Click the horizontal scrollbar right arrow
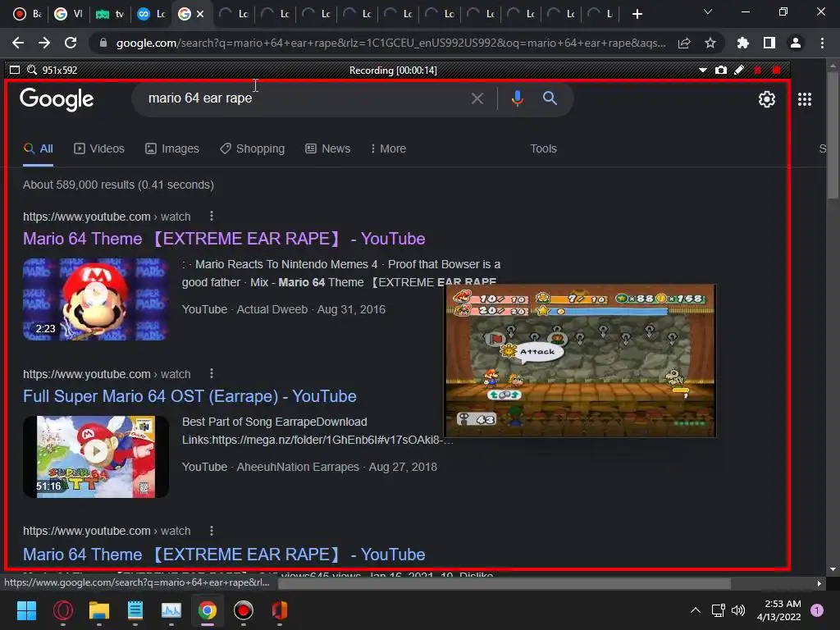This screenshot has width=840, height=630. (819, 583)
